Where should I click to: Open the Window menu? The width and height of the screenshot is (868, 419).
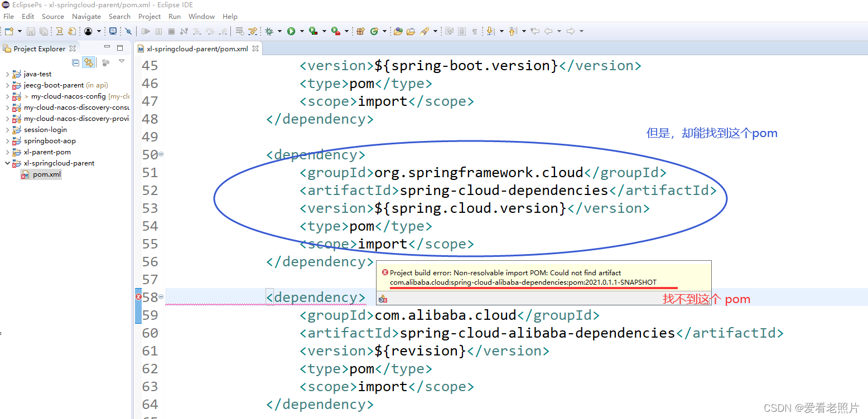click(202, 16)
